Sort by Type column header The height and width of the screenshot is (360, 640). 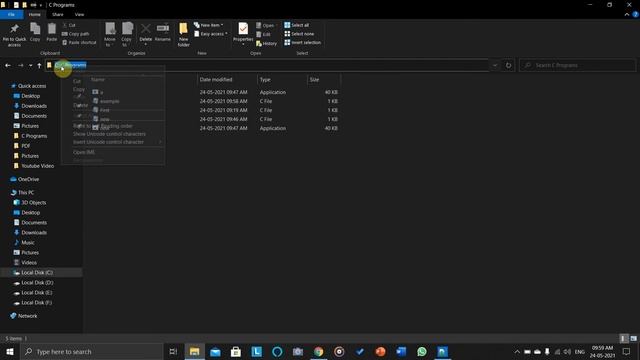pyautogui.click(x=282, y=80)
